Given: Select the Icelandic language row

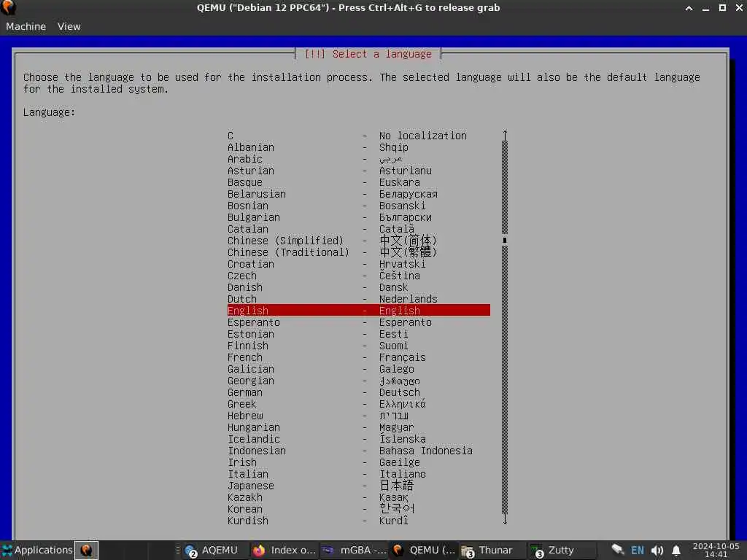Looking at the screenshot, I should coord(359,439).
